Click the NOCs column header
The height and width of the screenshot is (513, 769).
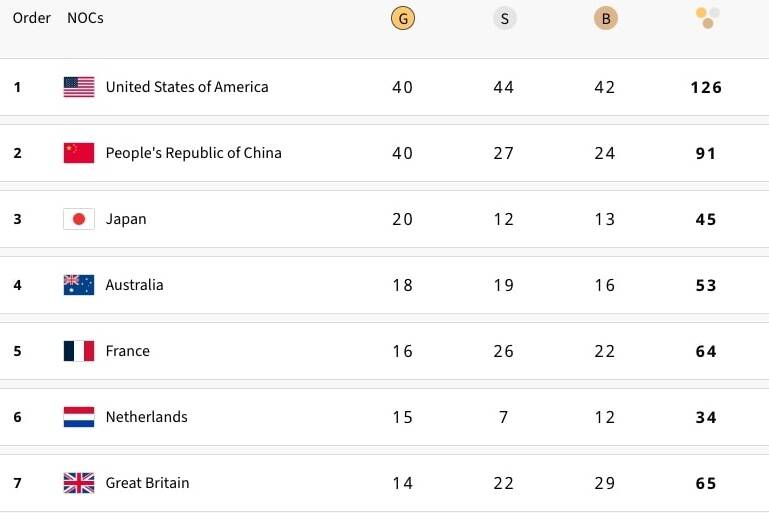[85, 18]
